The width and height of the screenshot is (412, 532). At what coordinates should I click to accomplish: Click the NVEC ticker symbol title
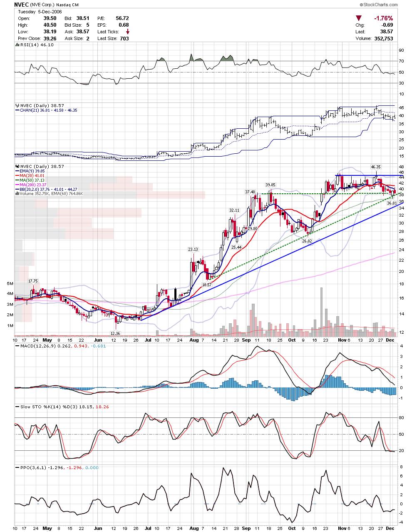point(21,4)
